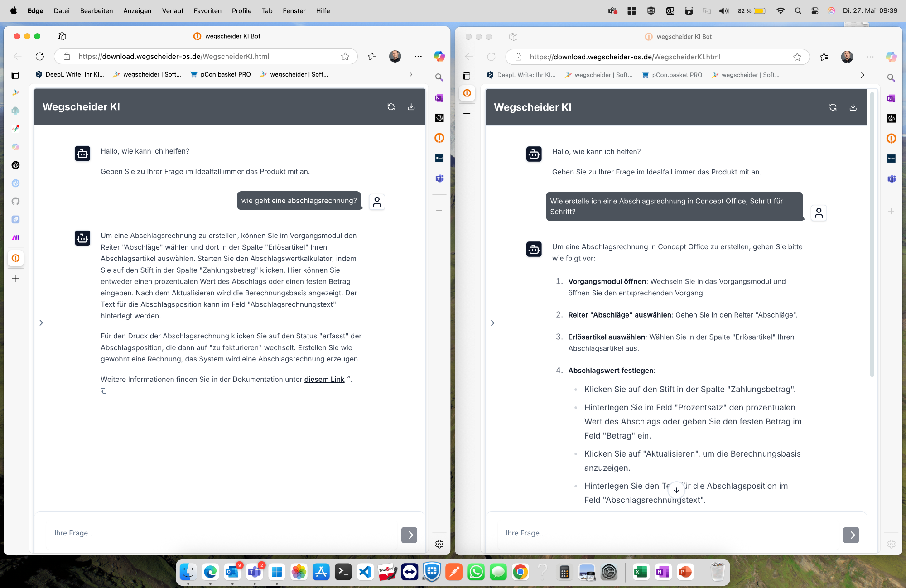Image resolution: width=906 pixels, height=588 pixels.
Task: Click address bar URL in right Edge window
Action: click(x=625, y=57)
